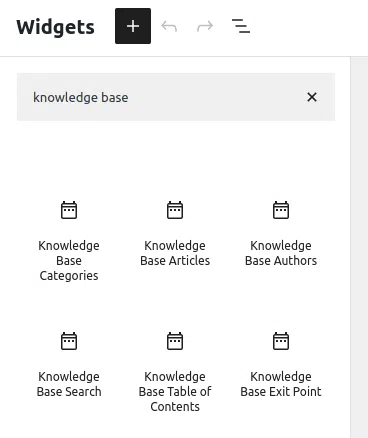
Task: Click the 'Knowledge Base Authors' label text
Action: click(x=281, y=253)
